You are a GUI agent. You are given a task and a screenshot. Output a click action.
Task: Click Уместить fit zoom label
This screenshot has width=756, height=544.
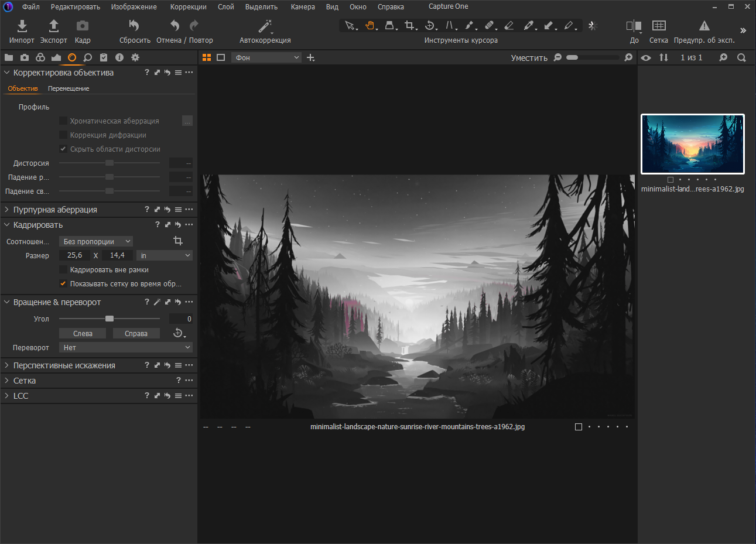(x=529, y=57)
